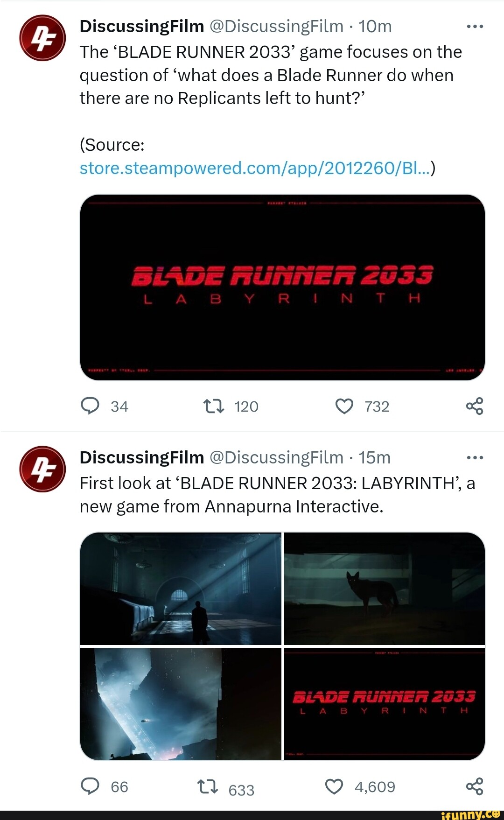View the silhouetted man in hall image
The width and height of the screenshot is (504, 820).
click(x=181, y=589)
